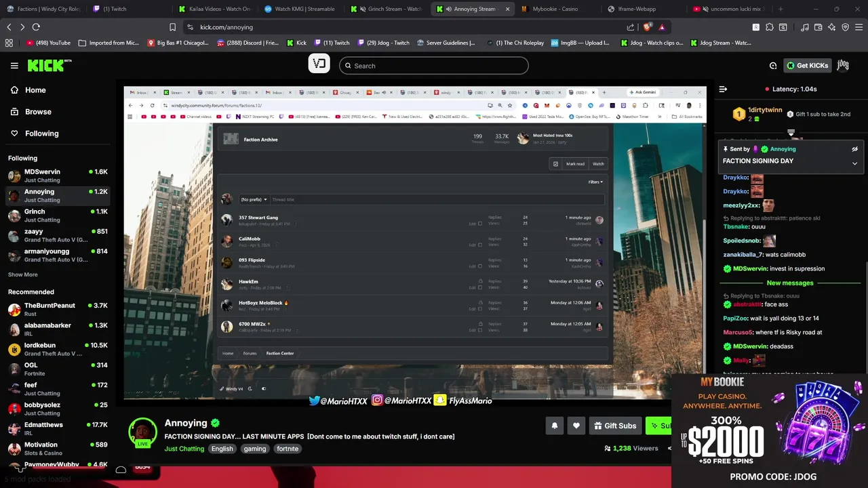Click the gaming tag

(255, 449)
